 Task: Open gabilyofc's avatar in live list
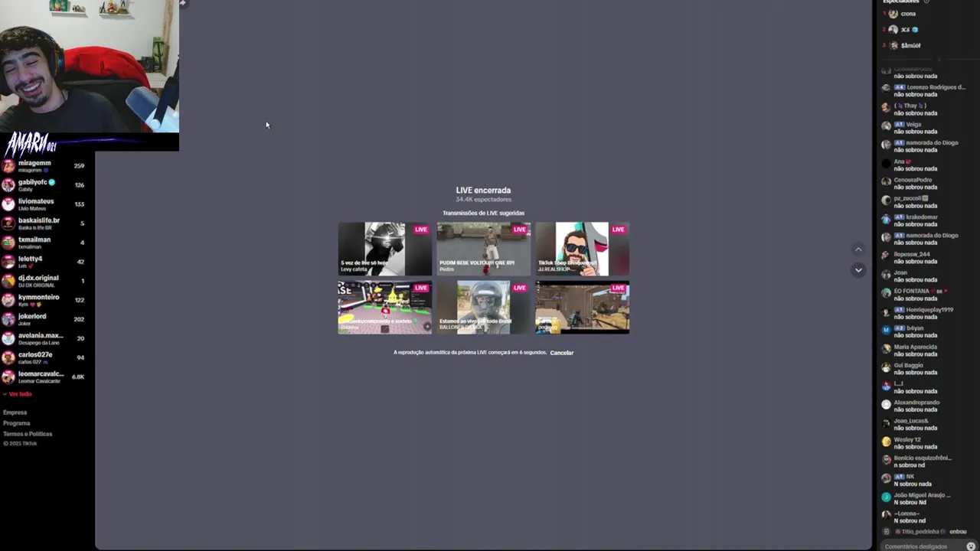point(8,184)
